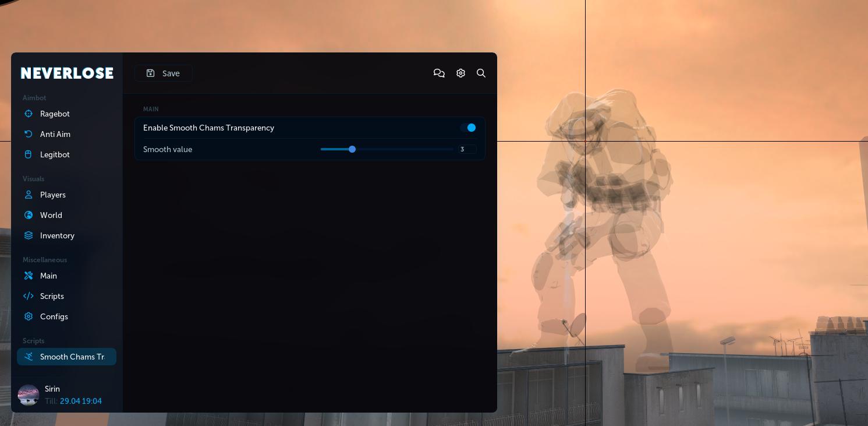Disable Enable Smooth Chams Transparency toggle

pos(468,128)
